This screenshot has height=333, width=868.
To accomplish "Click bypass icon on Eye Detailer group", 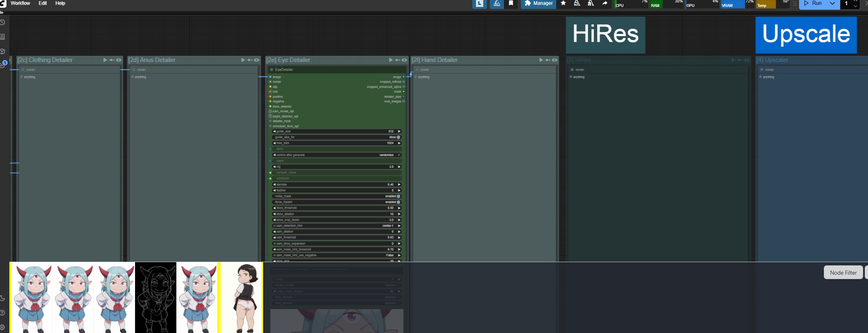I will (398, 60).
